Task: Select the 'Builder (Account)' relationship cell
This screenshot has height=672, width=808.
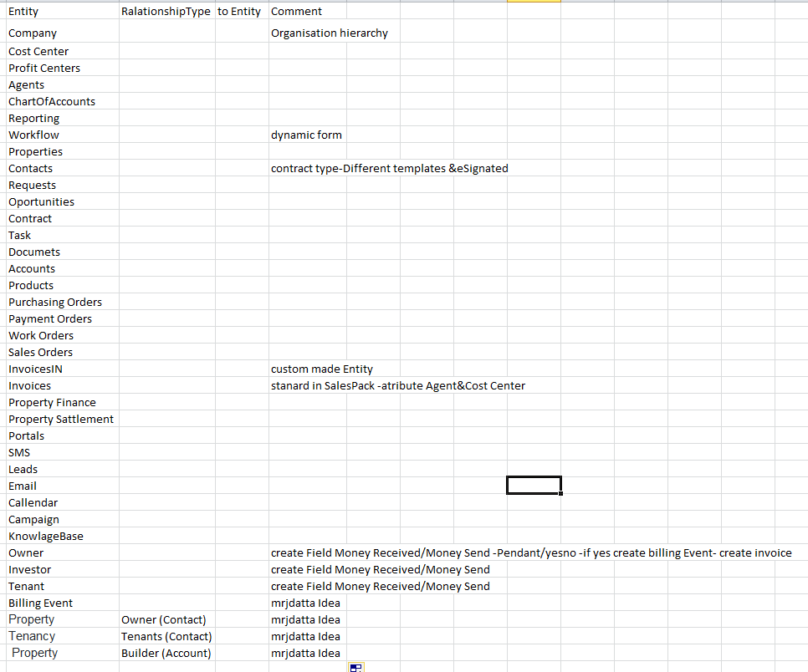Action: (x=166, y=654)
